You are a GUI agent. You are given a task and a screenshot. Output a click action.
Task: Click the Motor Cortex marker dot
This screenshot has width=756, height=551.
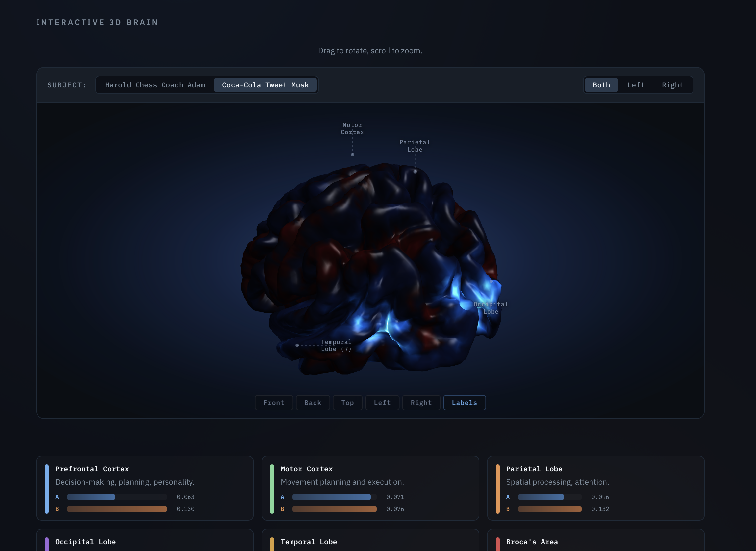pyautogui.click(x=352, y=155)
